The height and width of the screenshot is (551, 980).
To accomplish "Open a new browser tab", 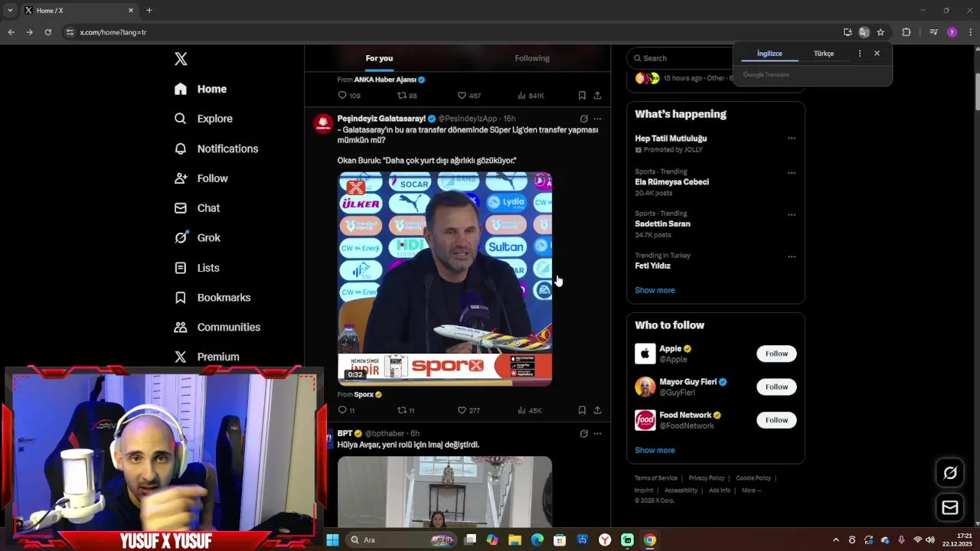I will [x=149, y=11].
